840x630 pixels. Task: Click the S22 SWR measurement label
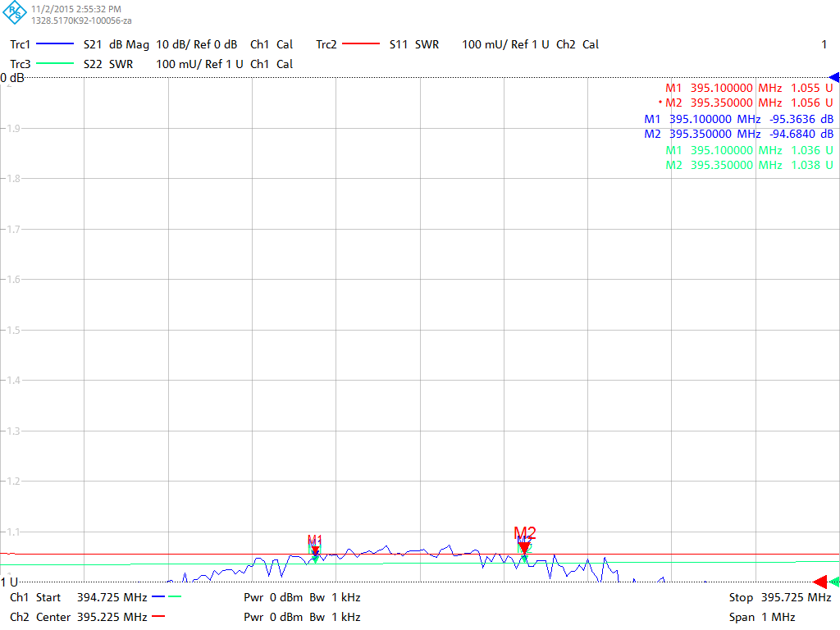pos(108,64)
